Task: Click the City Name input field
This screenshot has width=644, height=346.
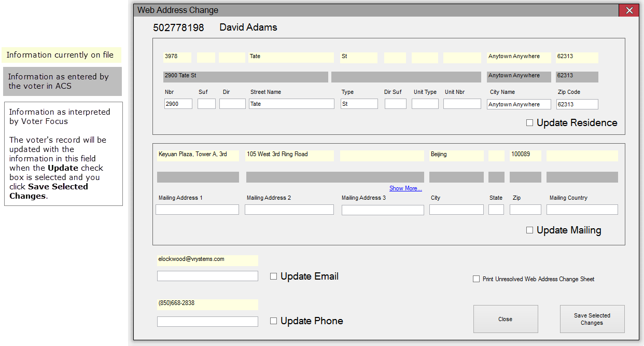Action: pyautogui.click(x=519, y=104)
